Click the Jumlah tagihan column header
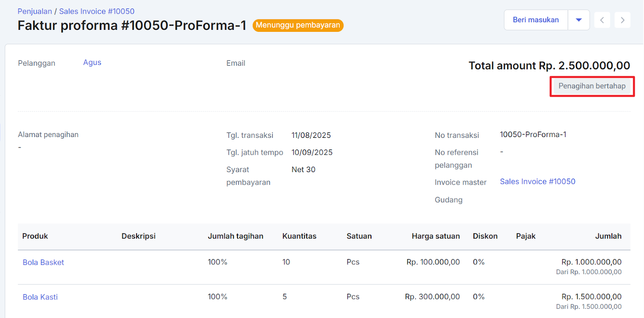This screenshot has width=644, height=318. [x=235, y=236]
